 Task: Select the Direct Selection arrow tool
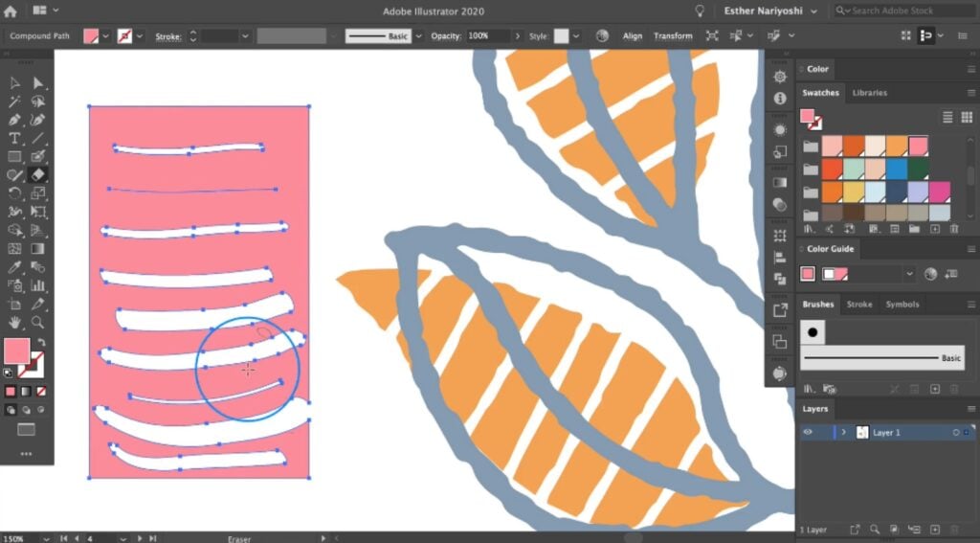click(38, 83)
